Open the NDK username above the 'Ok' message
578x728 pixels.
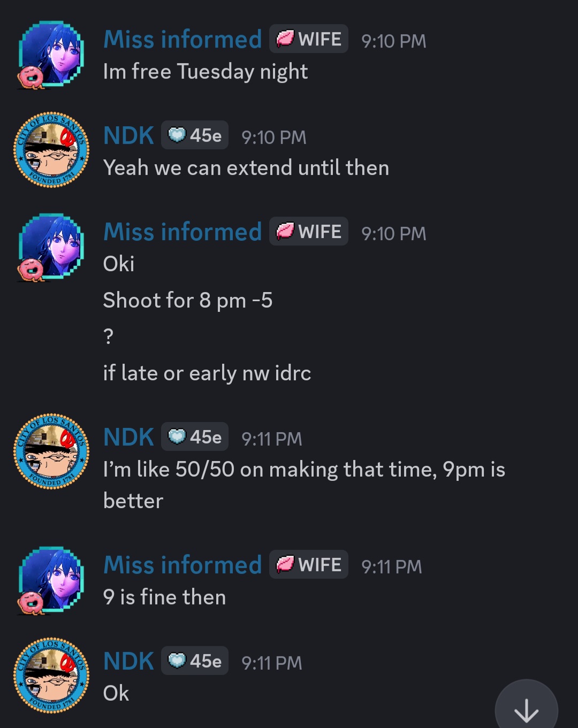coord(128,661)
